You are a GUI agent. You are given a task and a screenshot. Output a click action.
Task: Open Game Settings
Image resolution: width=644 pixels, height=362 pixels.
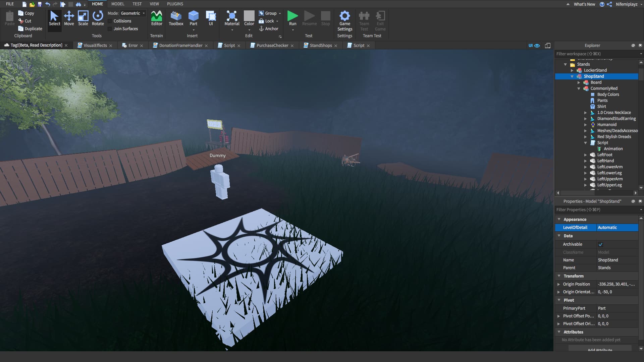(x=344, y=20)
